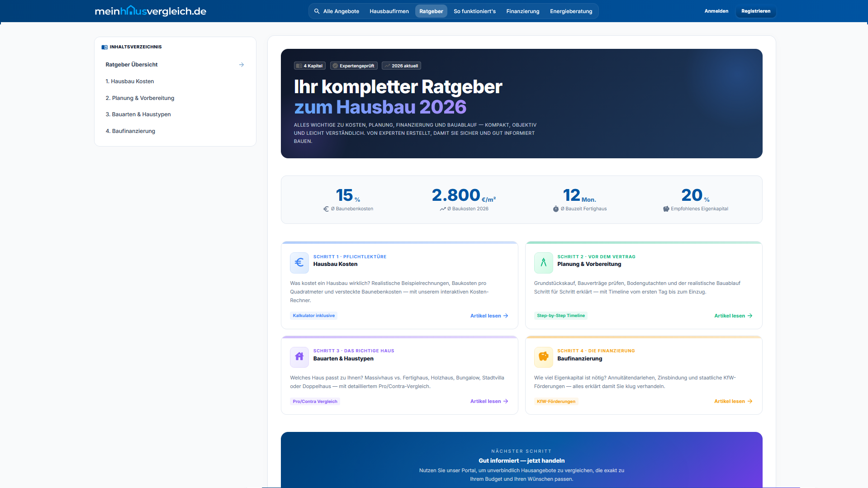Jump to '3. Bauarten & Haustypen' chapter

[x=138, y=114]
